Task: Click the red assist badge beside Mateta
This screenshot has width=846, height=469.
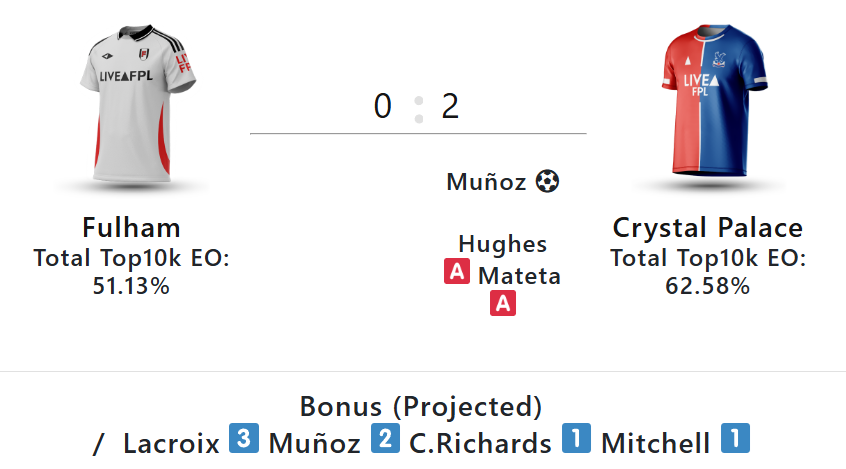Action: tap(457, 272)
